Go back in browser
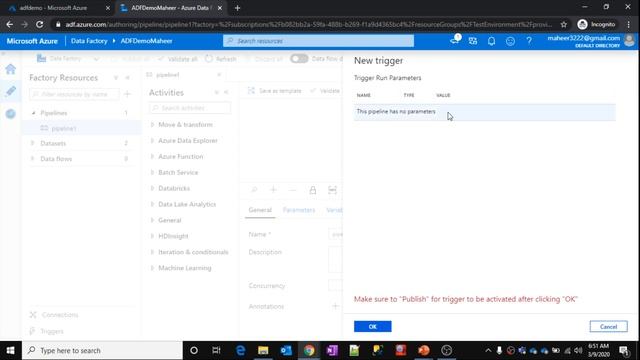 [x=9, y=24]
